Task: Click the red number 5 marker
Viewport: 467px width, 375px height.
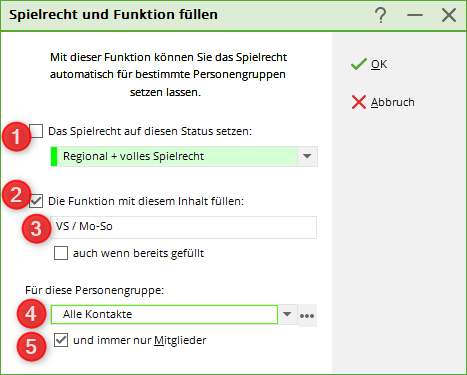Action: 31,346
